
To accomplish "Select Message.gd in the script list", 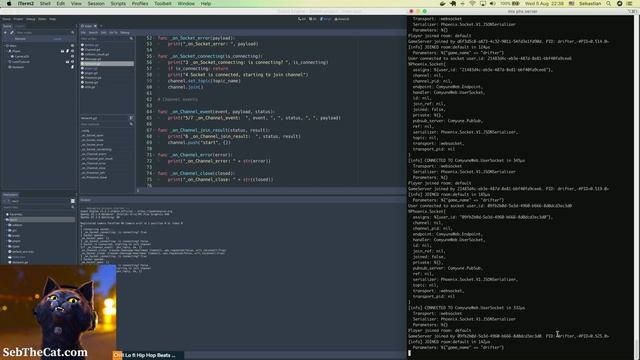I will tap(107, 59).
